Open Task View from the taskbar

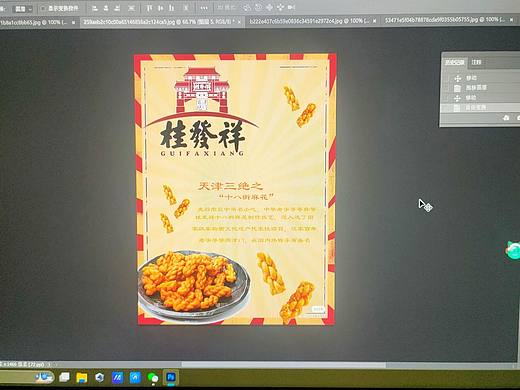point(64,377)
